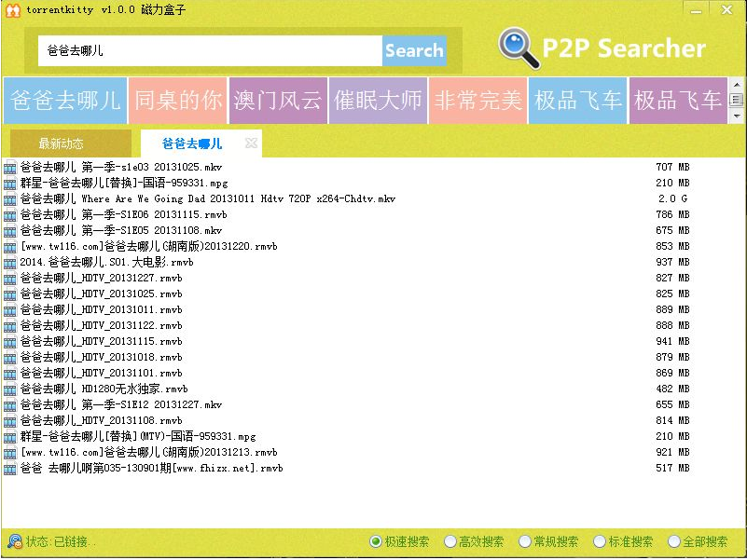The width and height of the screenshot is (747, 560).
Task: Click the keyword panel scrollbar thumb
Action: coord(737,100)
